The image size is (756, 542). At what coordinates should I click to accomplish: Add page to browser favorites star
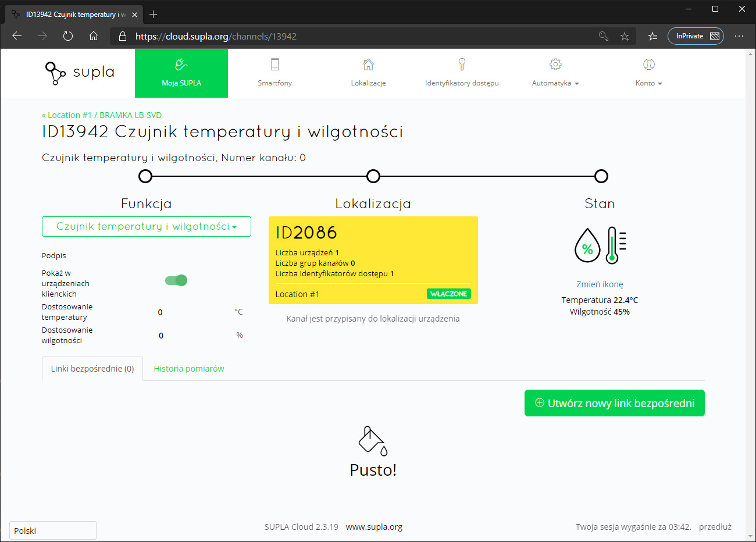click(625, 36)
